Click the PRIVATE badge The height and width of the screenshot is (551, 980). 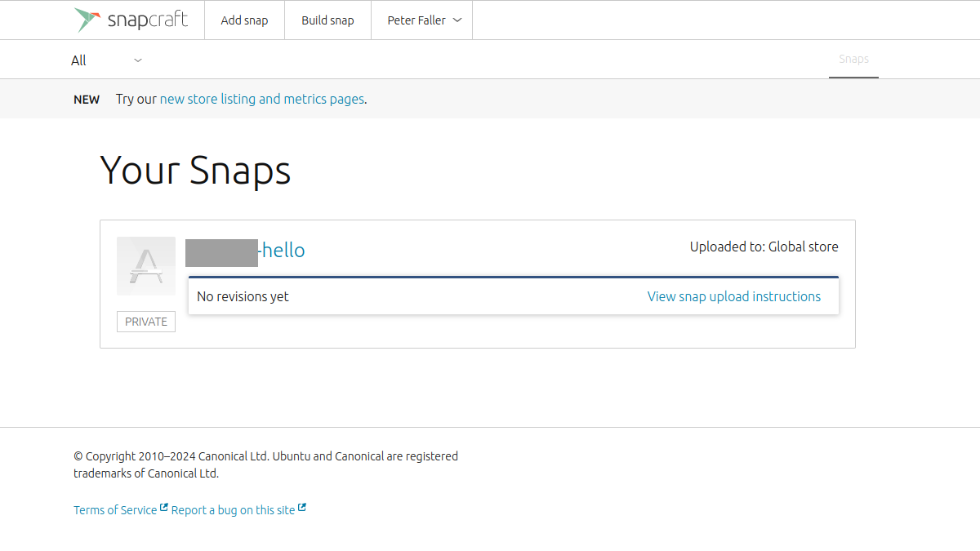[x=146, y=322]
